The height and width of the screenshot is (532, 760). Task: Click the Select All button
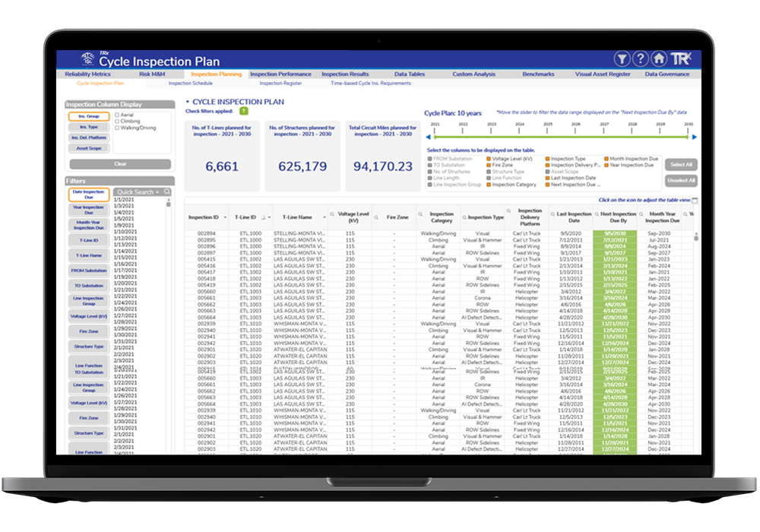(x=681, y=165)
